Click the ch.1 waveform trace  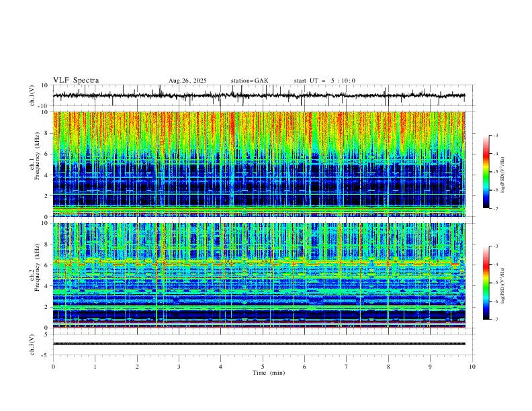tap(259, 95)
